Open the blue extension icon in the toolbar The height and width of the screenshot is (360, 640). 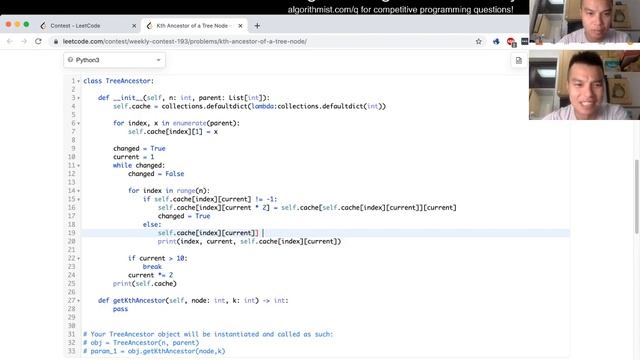pyautogui.click(x=496, y=41)
